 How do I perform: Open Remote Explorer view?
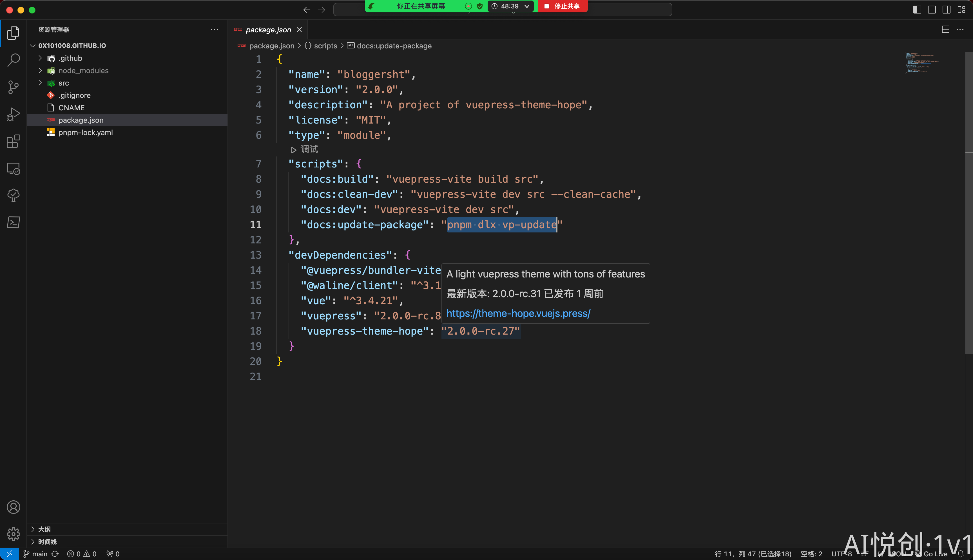14,169
